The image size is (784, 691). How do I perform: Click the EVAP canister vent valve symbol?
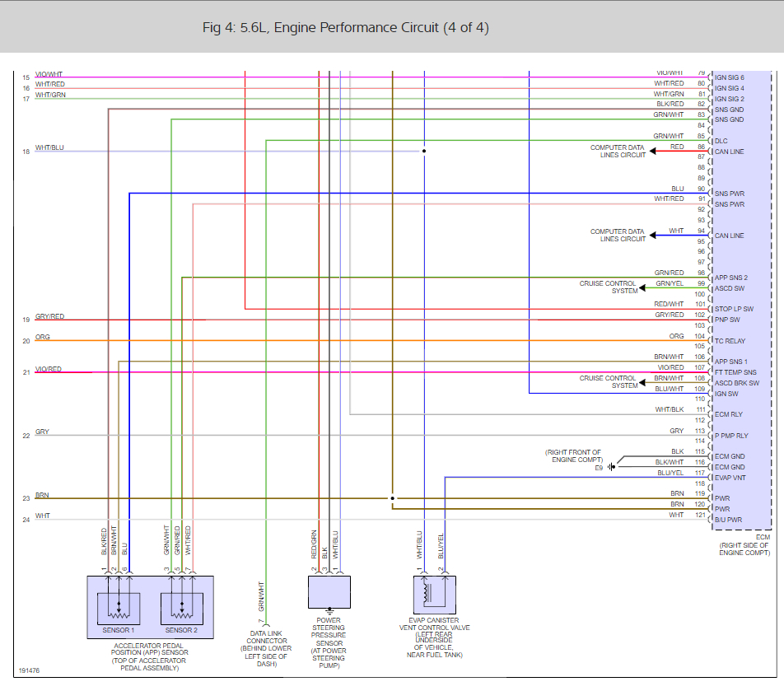coord(435,595)
